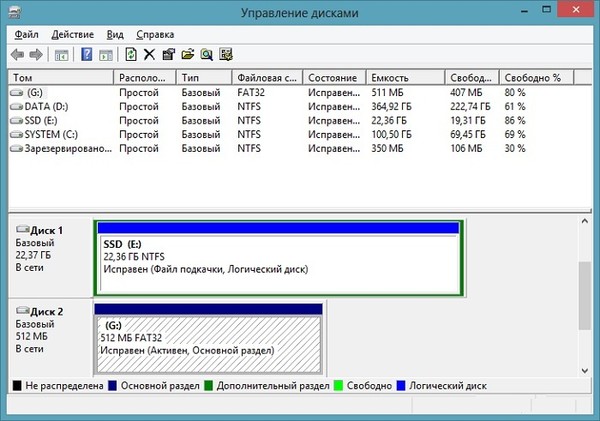Sort by the Свободно % column header

tap(536, 78)
